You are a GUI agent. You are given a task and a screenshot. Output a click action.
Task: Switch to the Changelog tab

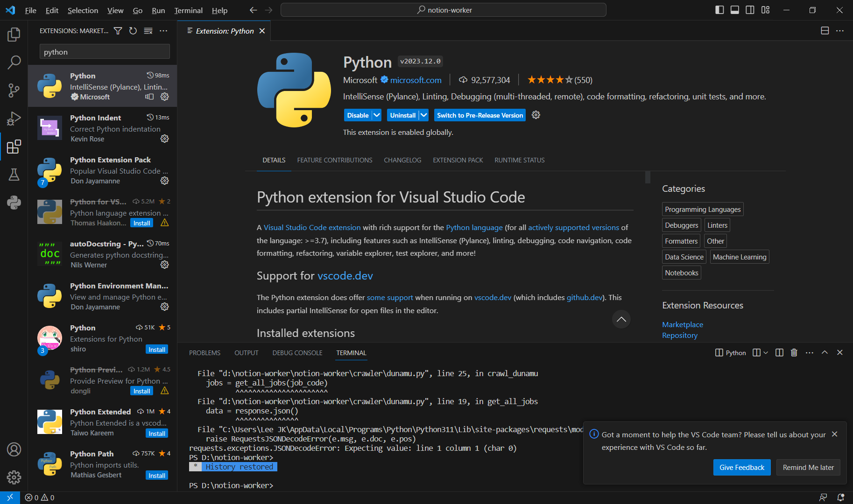[402, 160]
